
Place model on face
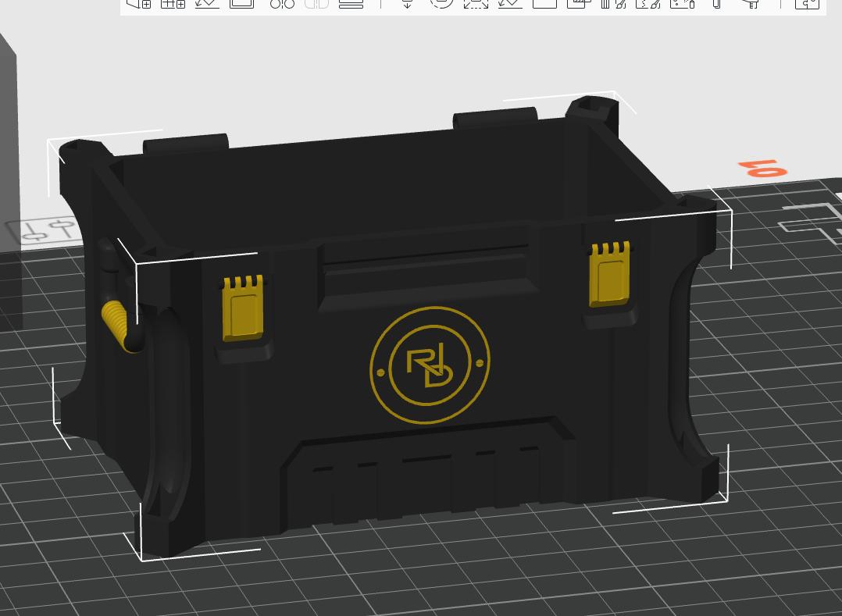point(512,5)
